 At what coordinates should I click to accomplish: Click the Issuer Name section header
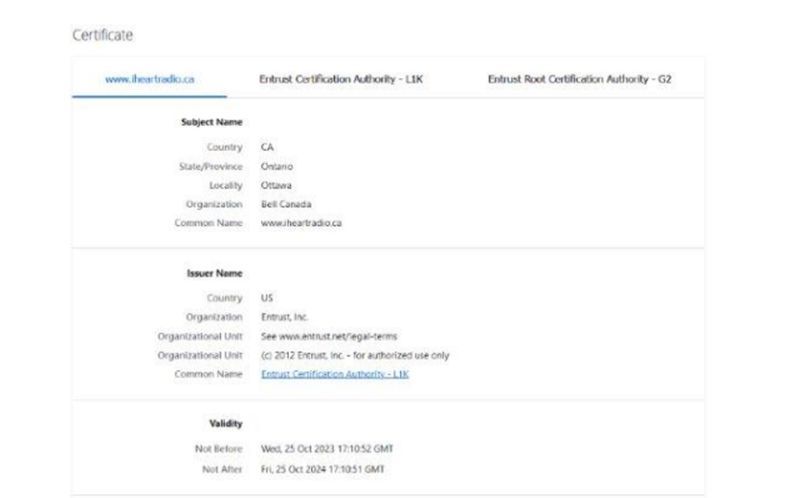pos(214,273)
